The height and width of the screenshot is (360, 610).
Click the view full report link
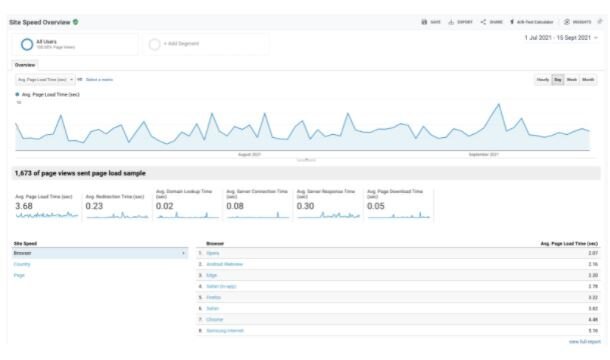pos(585,342)
